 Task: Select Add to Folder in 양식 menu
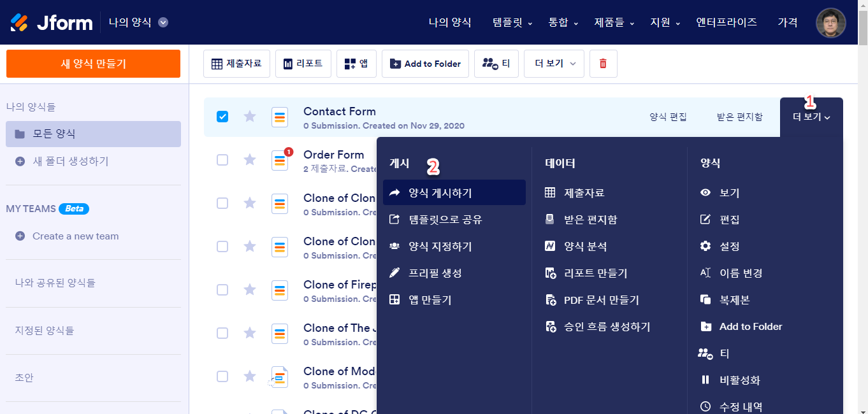[x=751, y=326]
